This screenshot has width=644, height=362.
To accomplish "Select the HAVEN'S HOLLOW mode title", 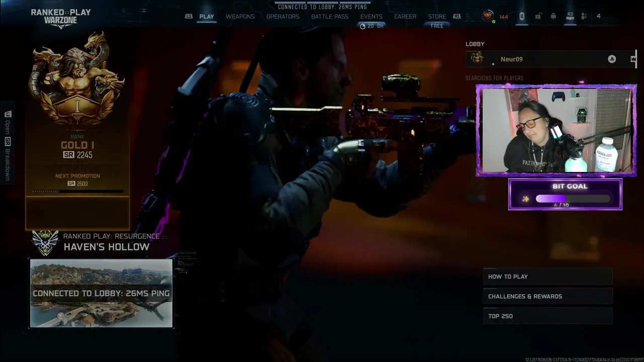I will [106, 247].
